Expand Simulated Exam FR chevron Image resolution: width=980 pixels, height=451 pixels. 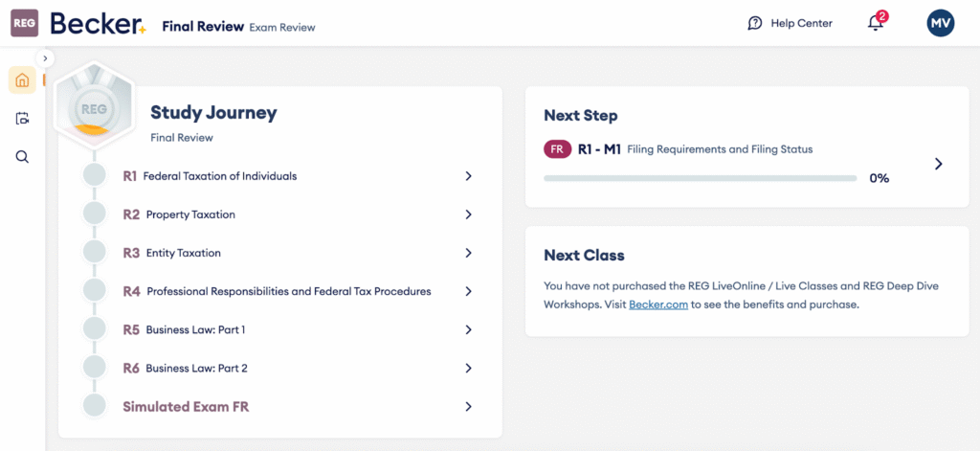[x=468, y=406]
